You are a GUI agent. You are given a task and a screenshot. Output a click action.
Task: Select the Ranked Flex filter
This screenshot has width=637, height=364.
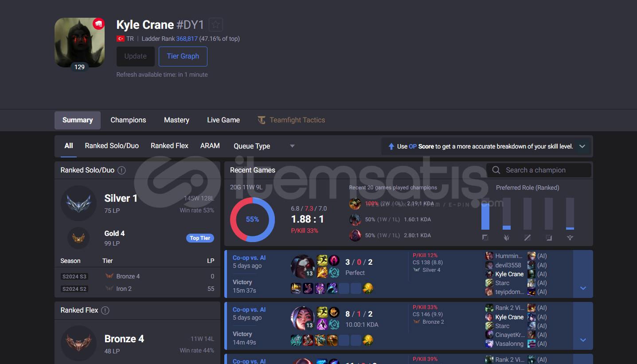click(169, 146)
